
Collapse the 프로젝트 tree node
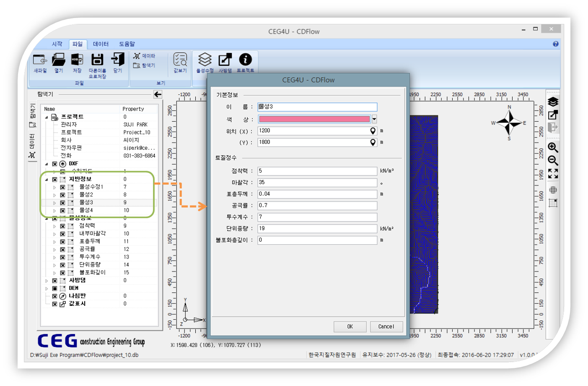coord(47,117)
